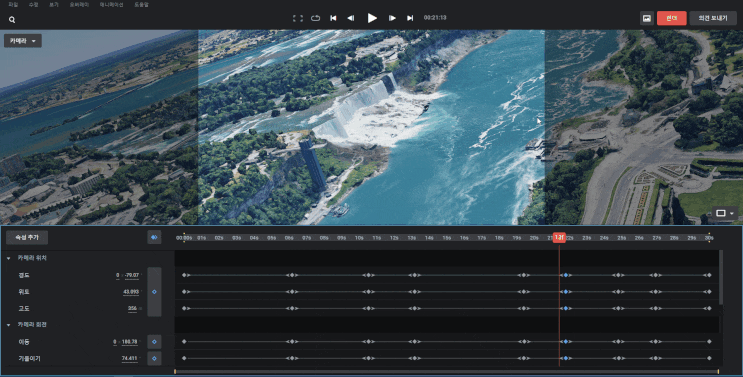Select the 30s keyframe in 고도 row
Screen dimensions: 743x377
(x=709, y=308)
